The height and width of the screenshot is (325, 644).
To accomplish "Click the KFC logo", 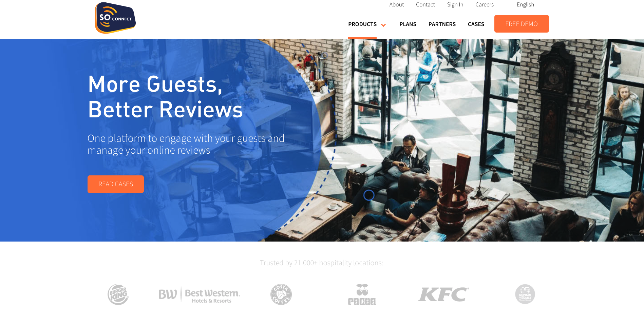I will click(444, 294).
